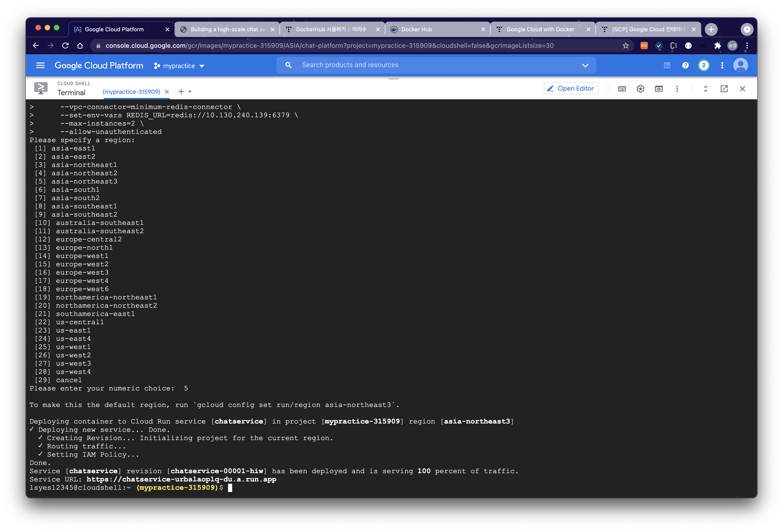Click the Open Editor button
Screen dimensions: 783x532
pos(571,88)
